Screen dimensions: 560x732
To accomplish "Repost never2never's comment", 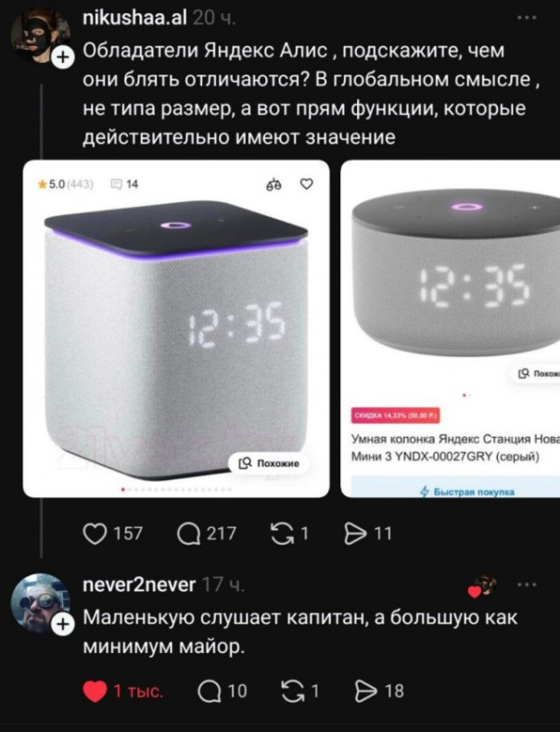I will pos(294,691).
